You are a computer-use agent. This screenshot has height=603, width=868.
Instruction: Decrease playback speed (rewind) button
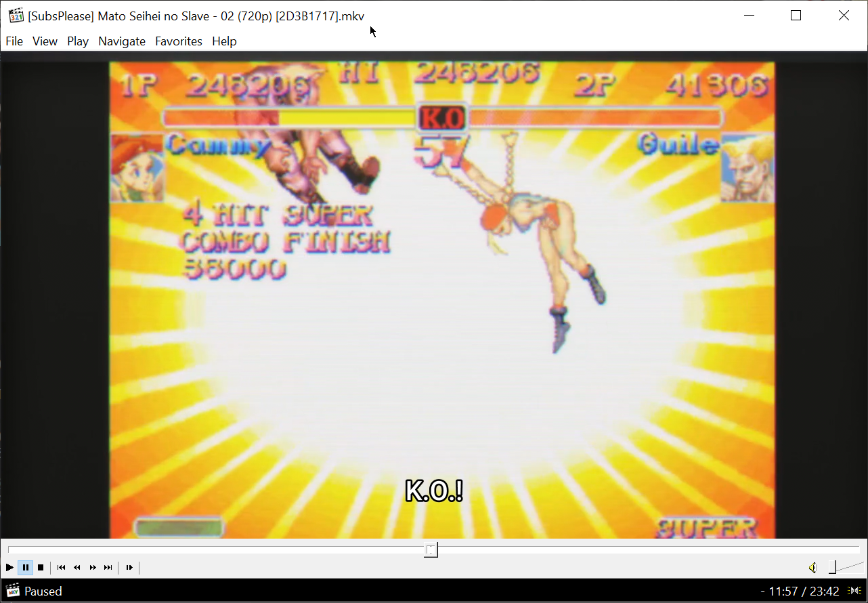(77, 568)
